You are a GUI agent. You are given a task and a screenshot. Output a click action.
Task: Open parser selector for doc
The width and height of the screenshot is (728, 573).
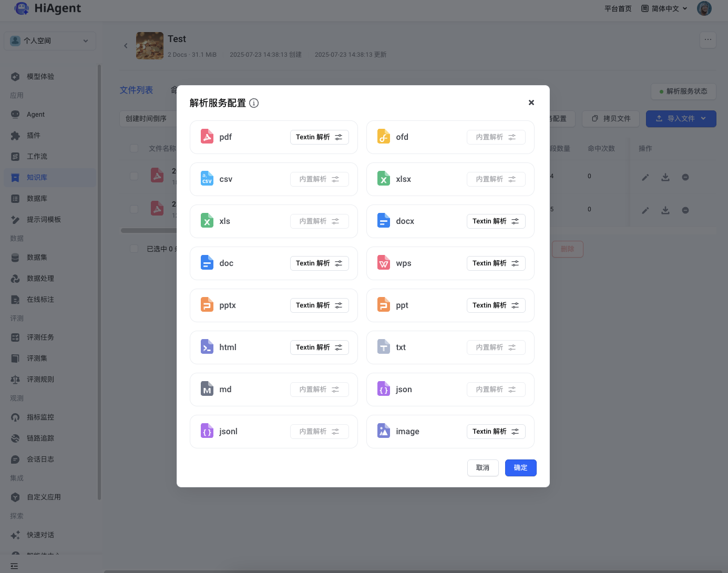pos(320,263)
